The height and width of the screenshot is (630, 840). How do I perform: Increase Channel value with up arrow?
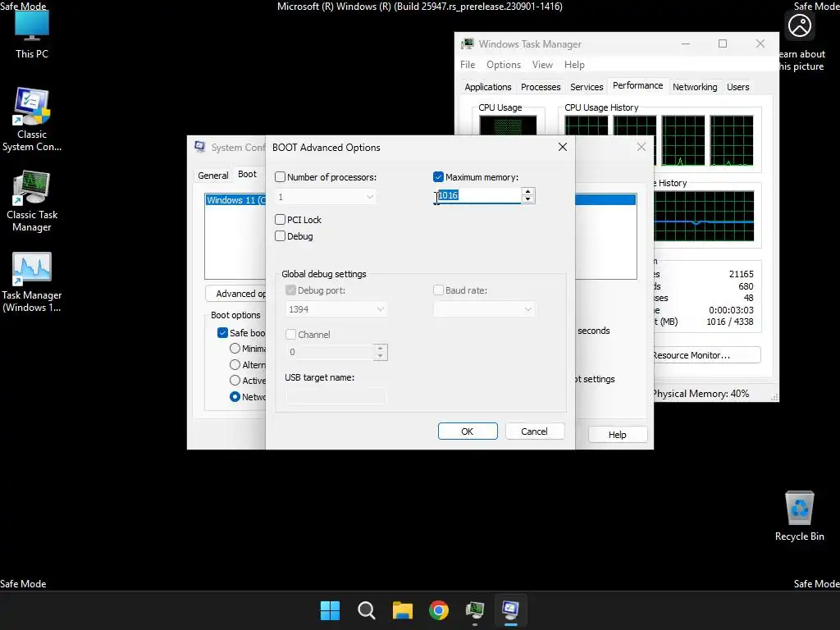coord(381,348)
